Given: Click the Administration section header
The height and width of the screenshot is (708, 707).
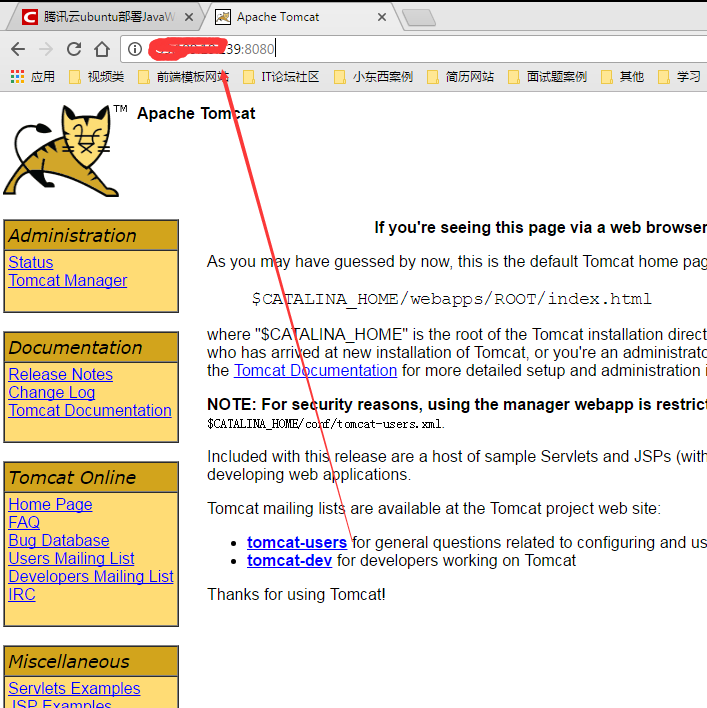Looking at the screenshot, I should point(91,235).
